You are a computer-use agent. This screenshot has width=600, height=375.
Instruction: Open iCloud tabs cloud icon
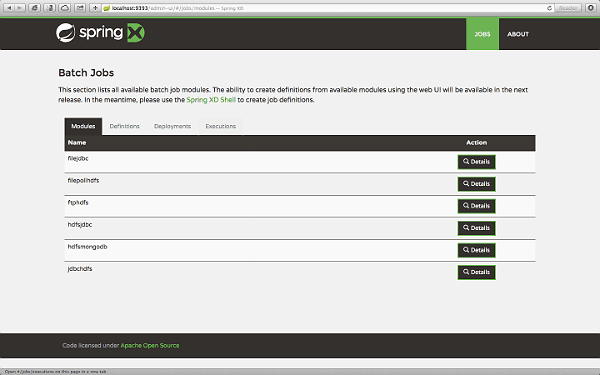click(x=65, y=8)
